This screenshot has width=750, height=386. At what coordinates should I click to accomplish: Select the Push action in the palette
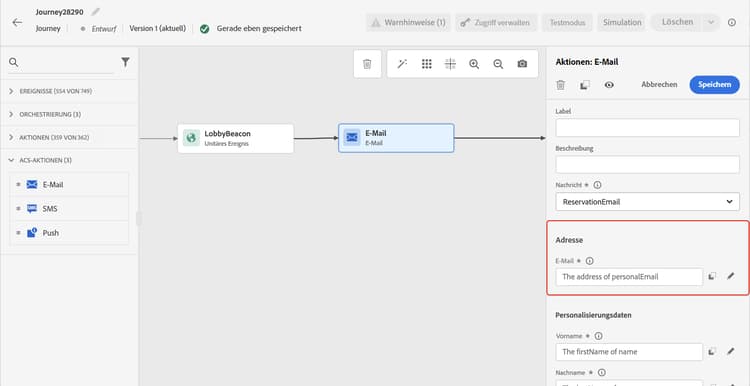(69, 233)
